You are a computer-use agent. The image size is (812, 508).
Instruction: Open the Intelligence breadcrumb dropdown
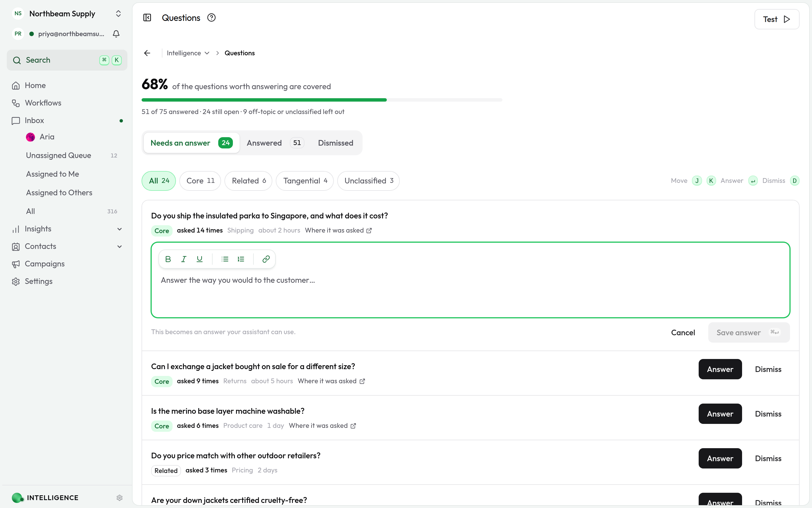tap(188, 53)
